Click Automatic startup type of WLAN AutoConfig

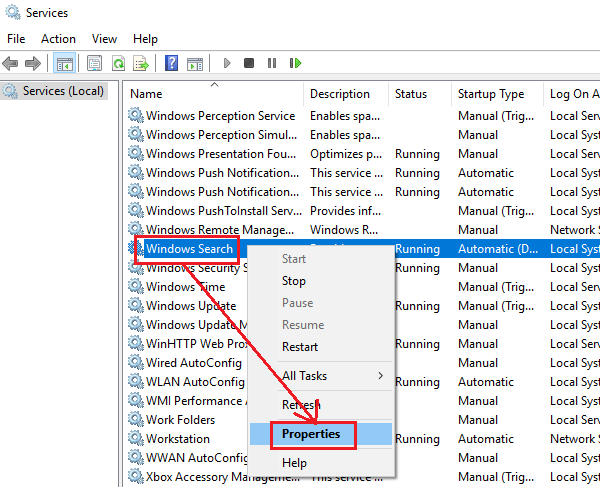tap(486, 382)
